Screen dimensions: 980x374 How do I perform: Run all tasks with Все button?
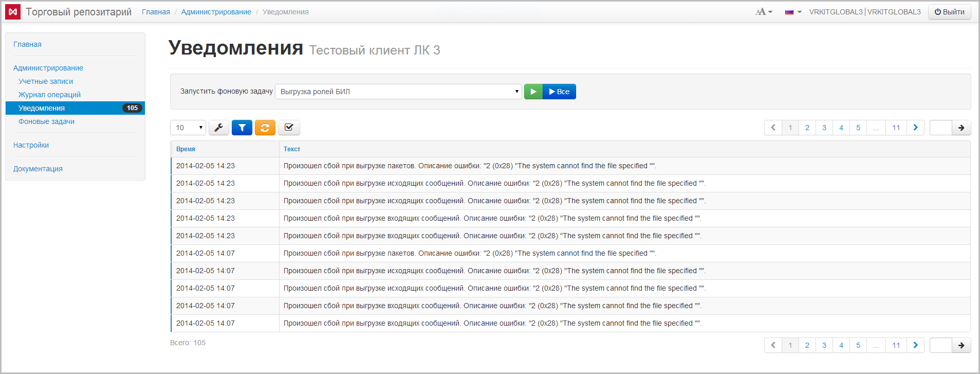[559, 92]
